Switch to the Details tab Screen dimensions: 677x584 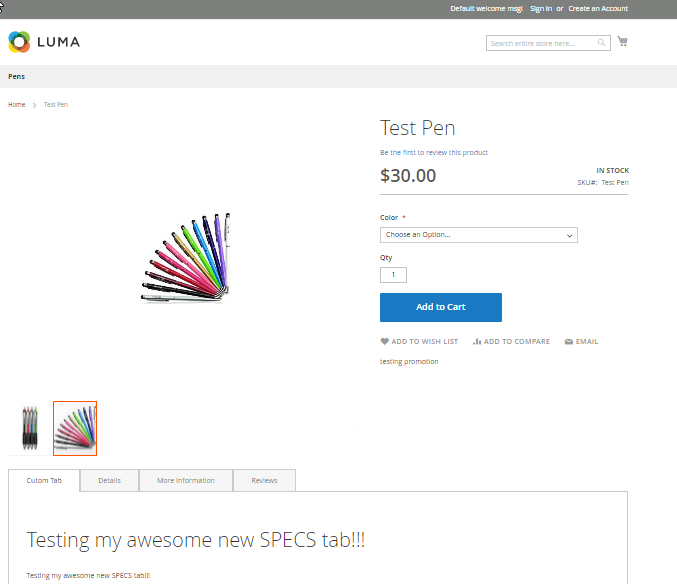tap(109, 481)
